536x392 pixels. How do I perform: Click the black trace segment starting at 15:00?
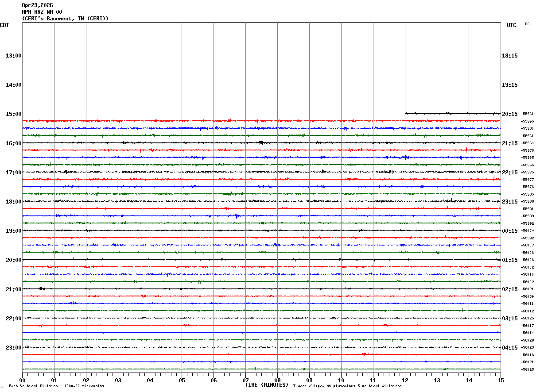453,114
